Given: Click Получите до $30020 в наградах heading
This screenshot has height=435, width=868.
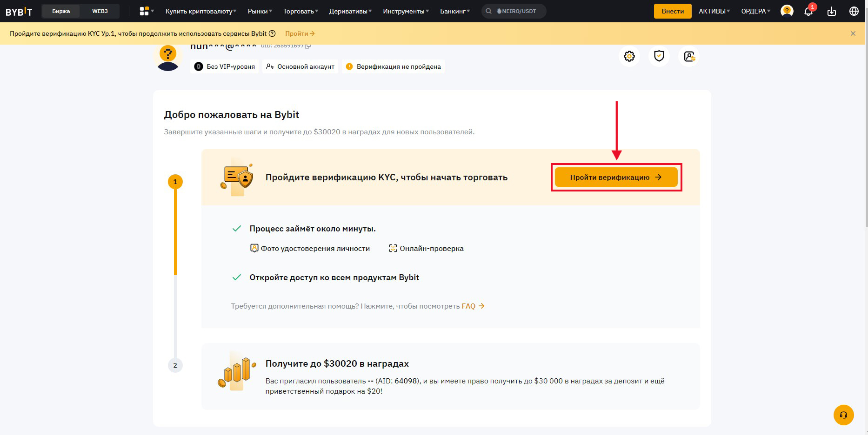Looking at the screenshot, I should point(337,363).
